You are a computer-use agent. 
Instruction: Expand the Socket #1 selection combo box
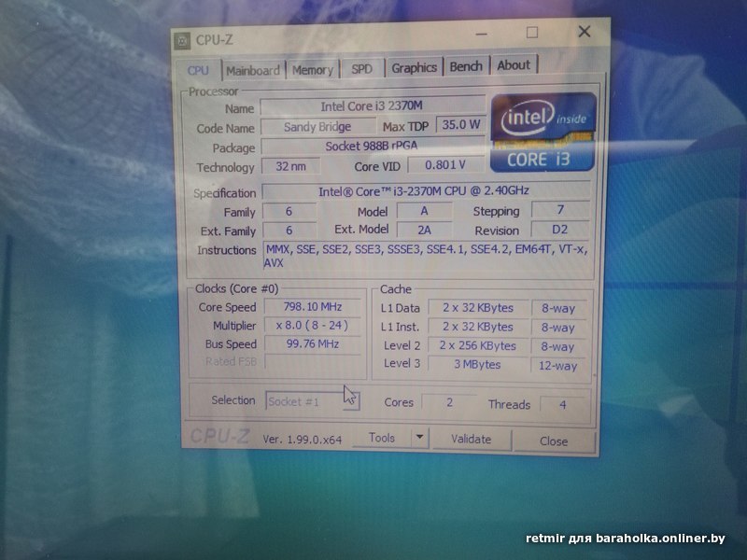313,401
